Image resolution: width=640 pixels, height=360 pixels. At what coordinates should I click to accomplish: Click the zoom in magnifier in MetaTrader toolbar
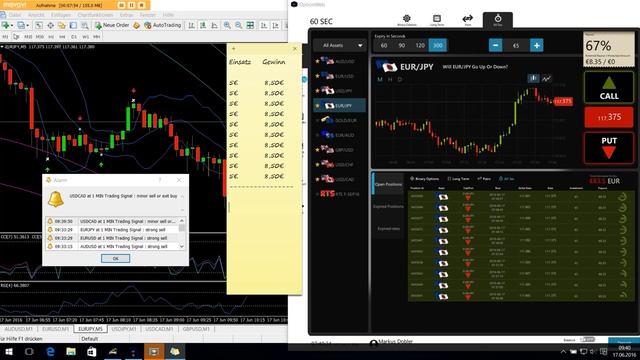(227, 25)
